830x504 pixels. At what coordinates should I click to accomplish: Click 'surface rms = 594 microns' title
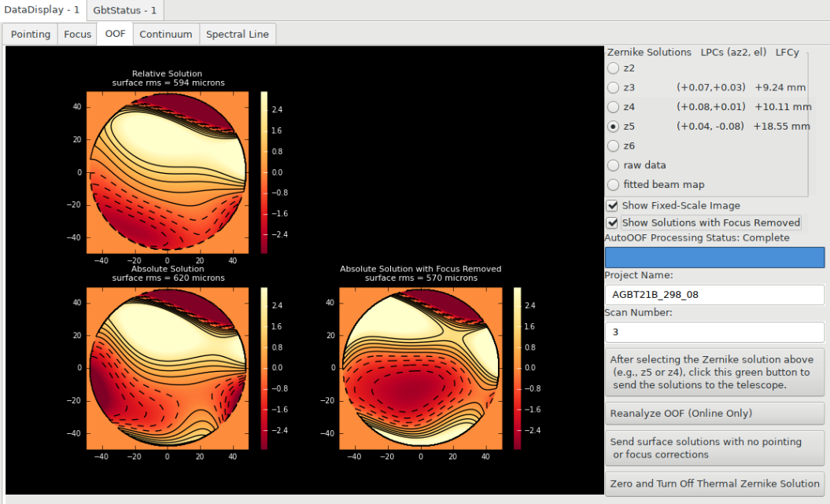(168, 83)
